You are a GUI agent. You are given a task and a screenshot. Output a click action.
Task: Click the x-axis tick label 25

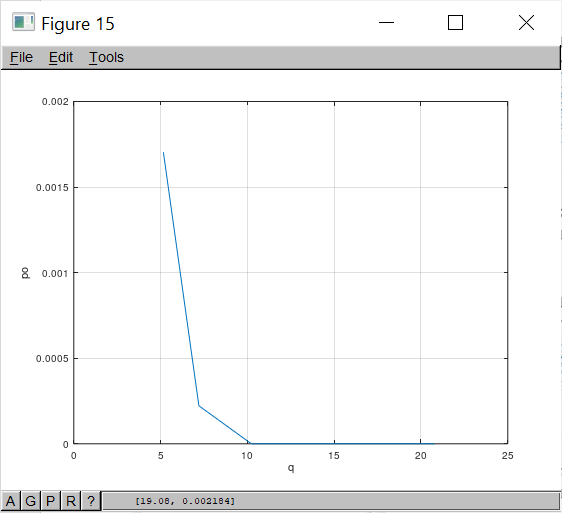pyautogui.click(x=508, y=456)
